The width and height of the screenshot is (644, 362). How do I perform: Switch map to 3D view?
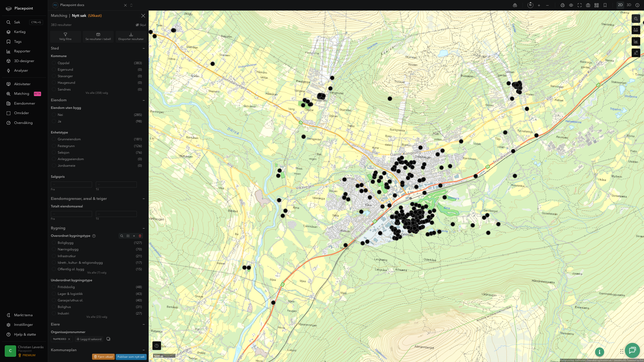(x=629, y=5)
